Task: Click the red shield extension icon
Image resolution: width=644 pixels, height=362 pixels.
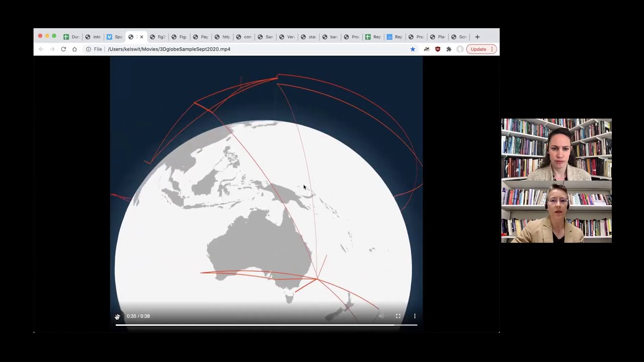Action: 438,49
